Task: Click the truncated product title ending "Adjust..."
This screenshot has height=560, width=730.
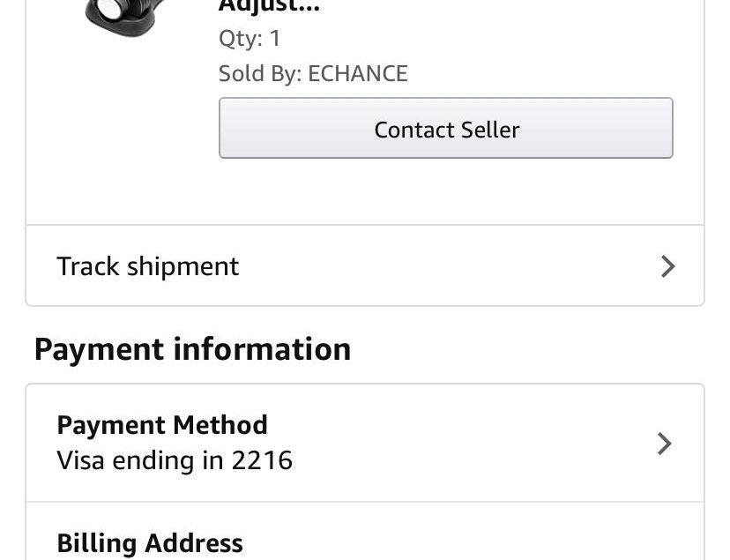Action: pos(269,5)
